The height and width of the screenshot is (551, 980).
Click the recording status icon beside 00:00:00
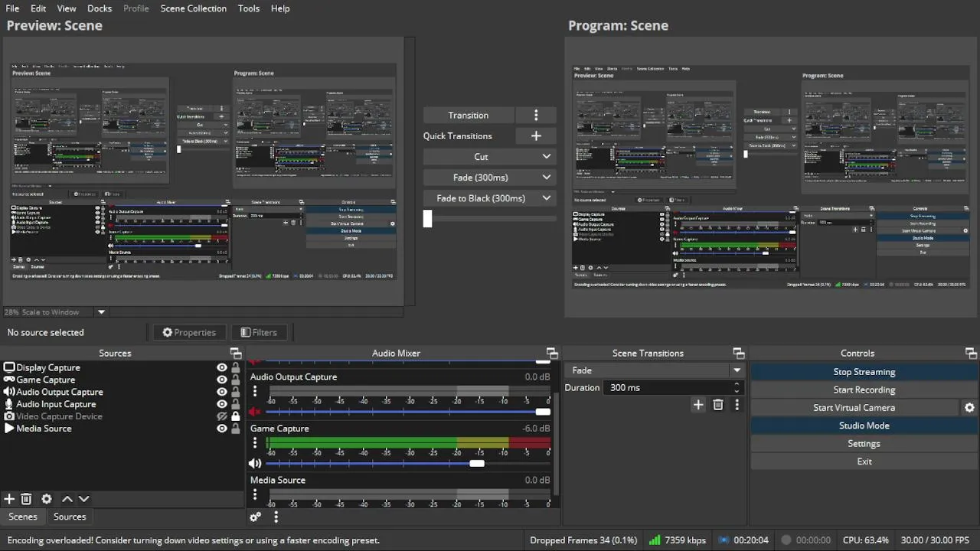click(786, 540)
